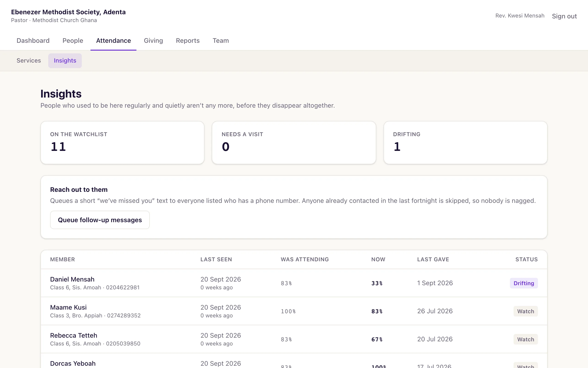Select the Attendance tab

pos(113,40)
